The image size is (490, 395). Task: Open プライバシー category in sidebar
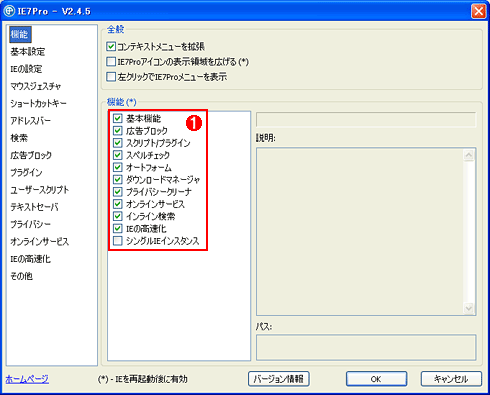coord(30,224)
